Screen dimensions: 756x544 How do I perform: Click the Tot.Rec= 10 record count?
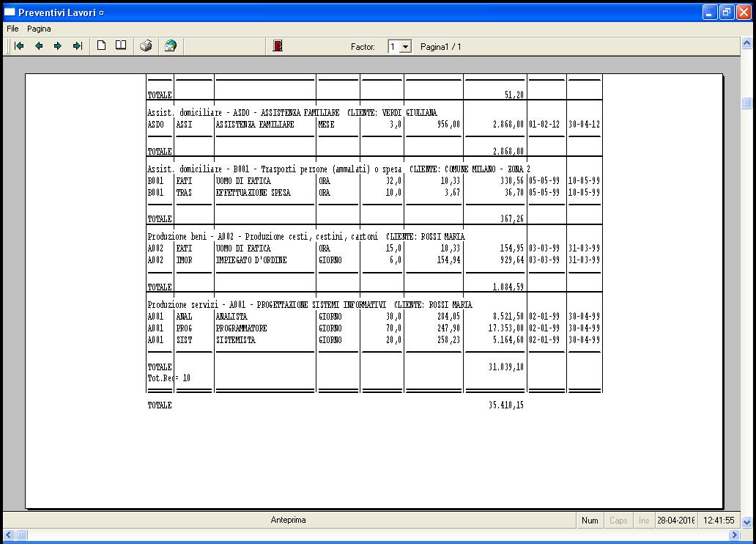[168, 378]
